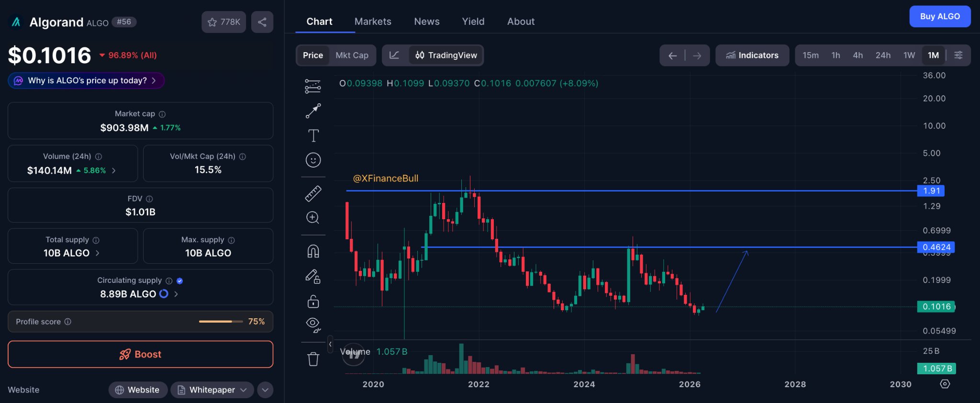
Task: Click the Boost button
Action: click(141, 354)
